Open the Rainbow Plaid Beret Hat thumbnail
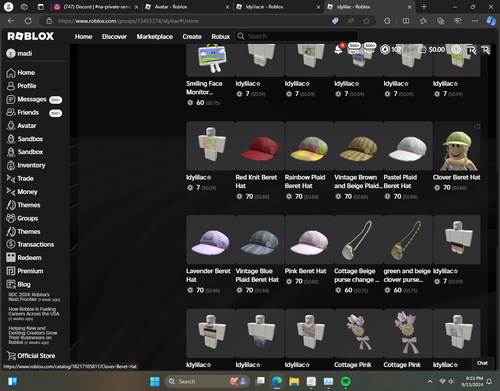The height and width of the screenshot is (391, 500). click(x=310, y=146)
